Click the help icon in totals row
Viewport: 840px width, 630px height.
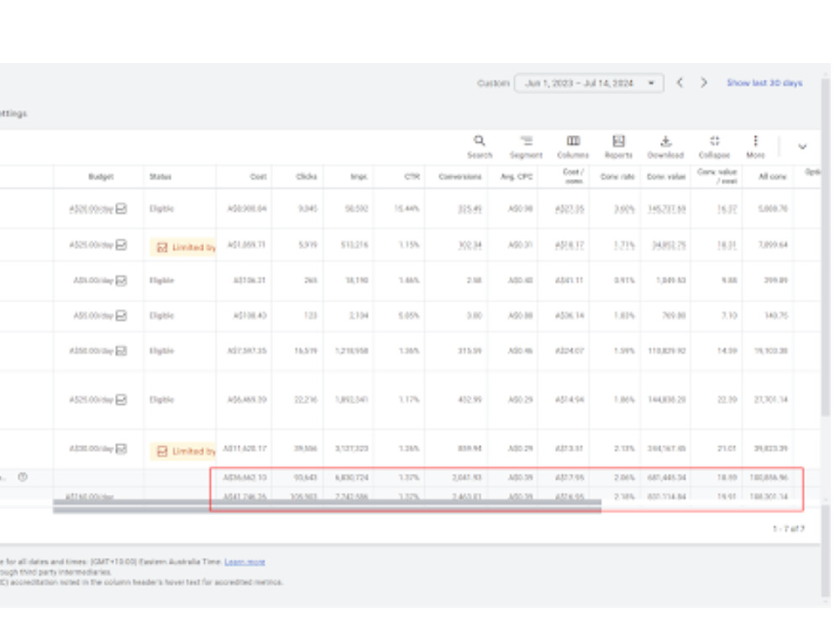point(23,477)
